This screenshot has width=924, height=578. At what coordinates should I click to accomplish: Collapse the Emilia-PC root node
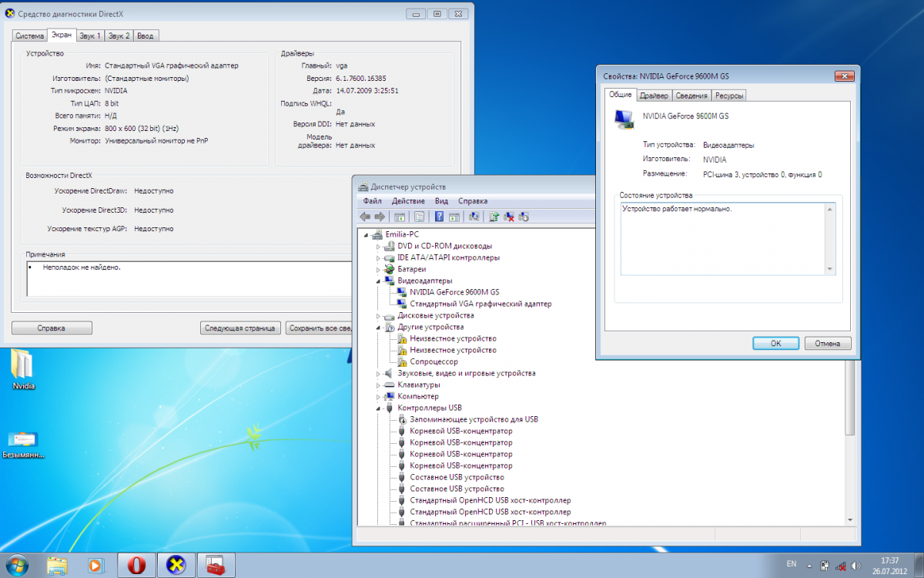(366, 234)
